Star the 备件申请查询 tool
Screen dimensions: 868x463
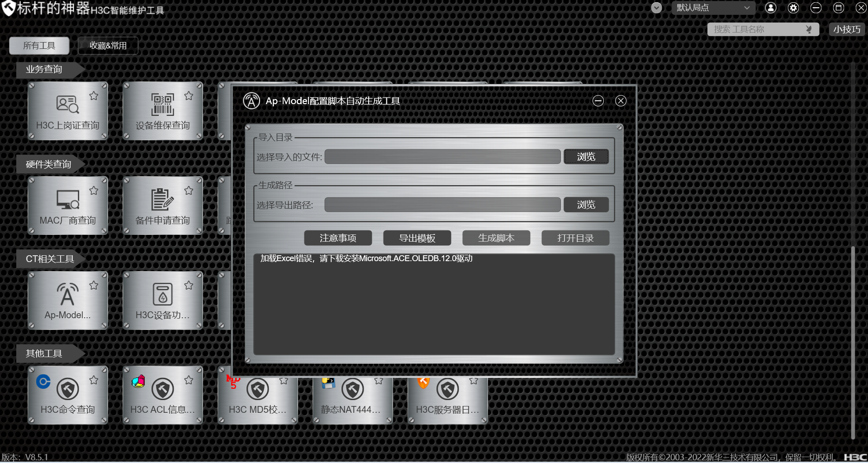coord(189,191)
